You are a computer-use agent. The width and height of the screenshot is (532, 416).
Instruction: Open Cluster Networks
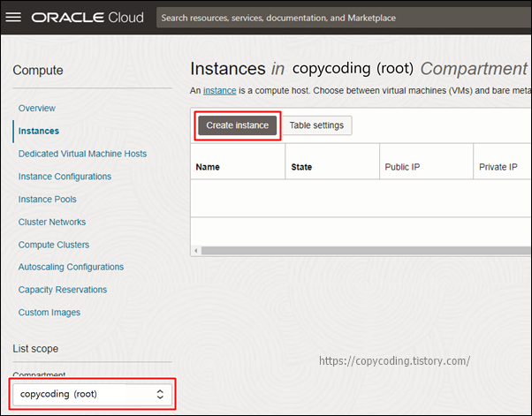(x=52, y=222)
